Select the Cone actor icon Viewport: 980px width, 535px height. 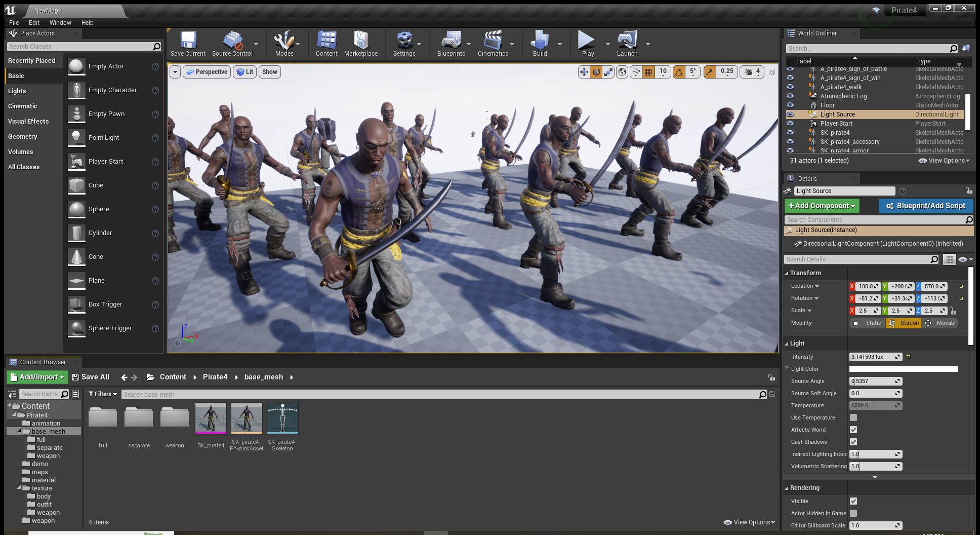(x=76, y=257)
